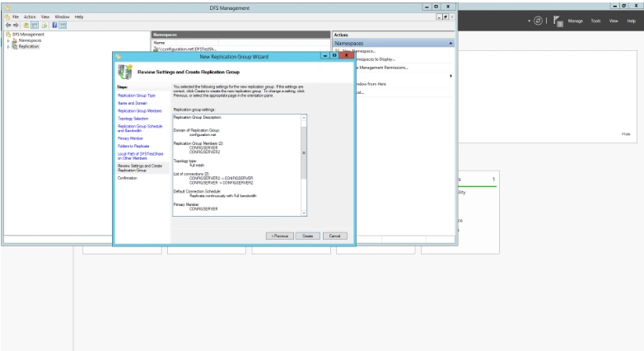Open the Tools menu in Server Manager
Screen dimensions: 644x351
pos(596,21)
